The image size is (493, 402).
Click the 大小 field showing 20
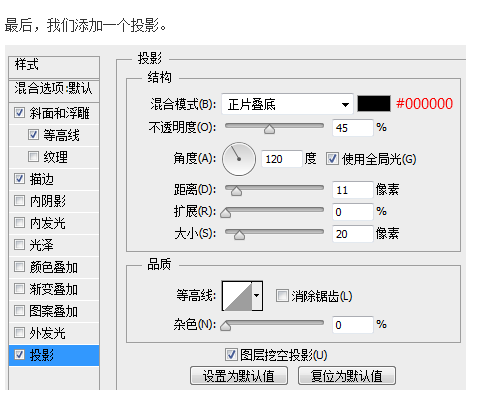click(x=352, y=234)
